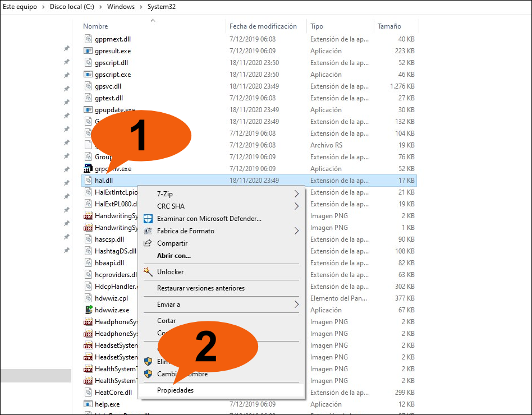
Task: Click the selected gray navigation pane item
Action: coord(36,376)
